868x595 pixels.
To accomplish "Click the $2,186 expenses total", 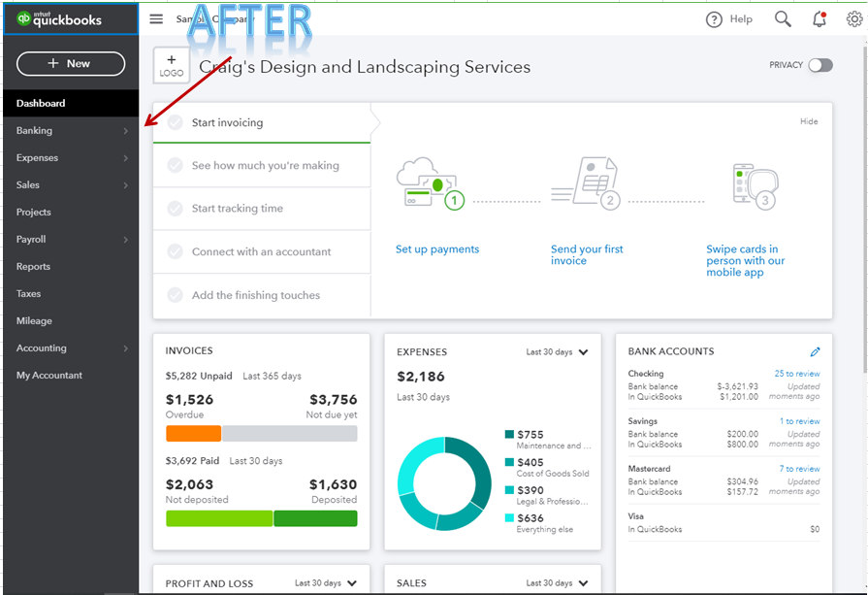I will (x=421, y=377).
